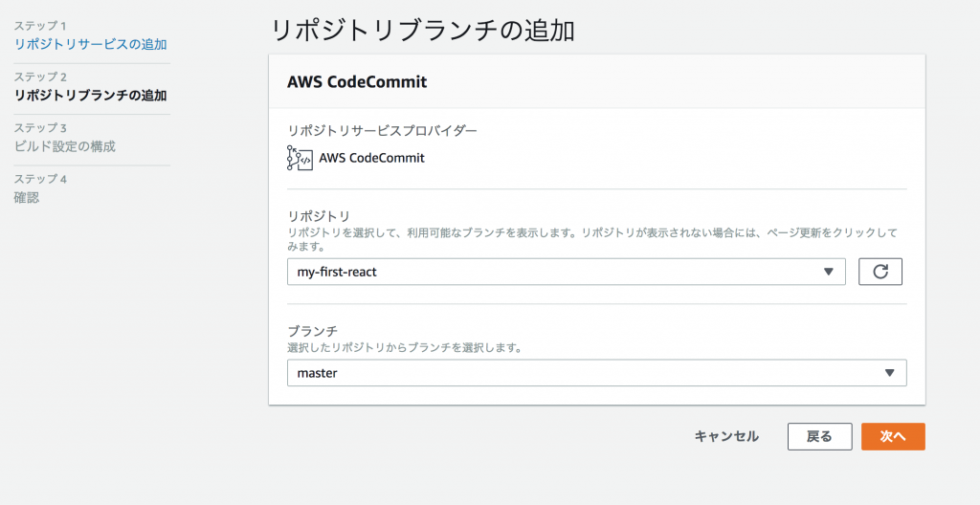
Task: Select step 2 リポジトリブランチの追加 in sidebar
Action: tap(91, 96)
